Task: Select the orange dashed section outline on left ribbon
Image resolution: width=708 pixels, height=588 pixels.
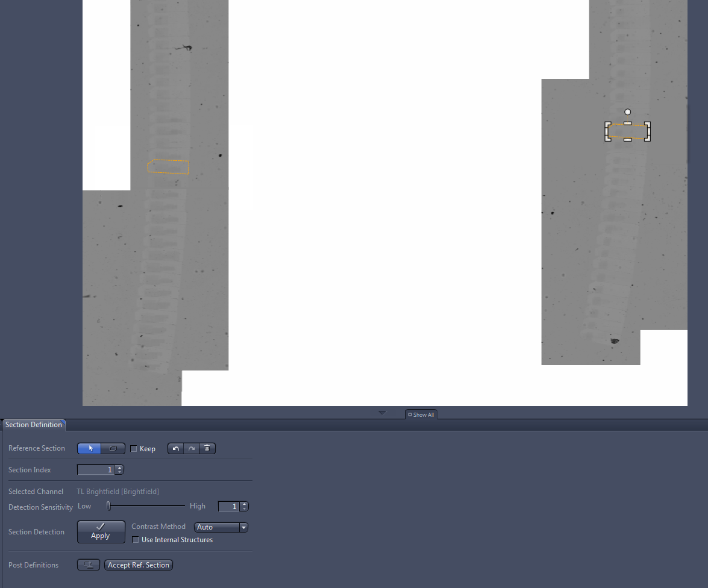Action: (168, 166)
